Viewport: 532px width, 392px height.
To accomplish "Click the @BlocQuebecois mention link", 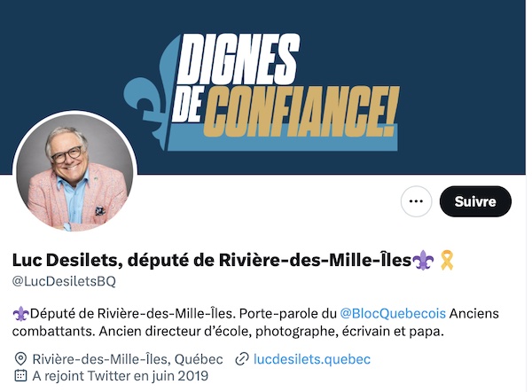I will tap(393, 313).
